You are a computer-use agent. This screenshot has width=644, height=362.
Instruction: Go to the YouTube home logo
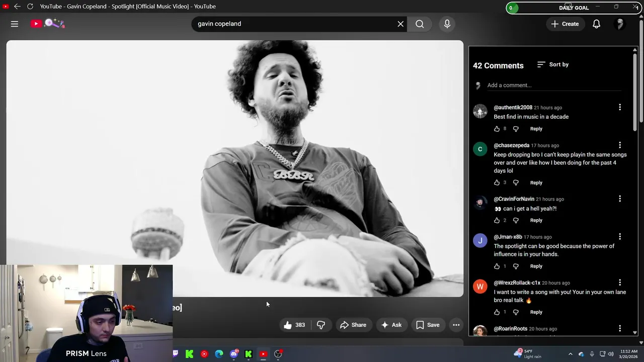tap(47, 24)
